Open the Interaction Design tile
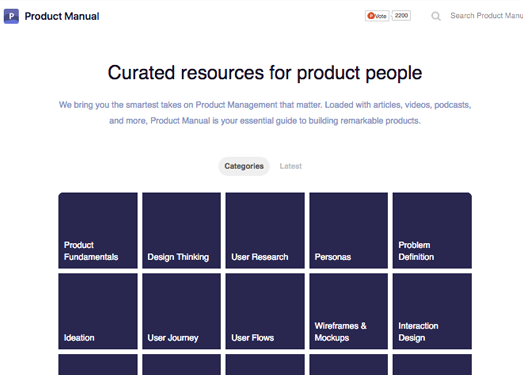The width and height of the screenshot is (523, 375). click(432, 311)
